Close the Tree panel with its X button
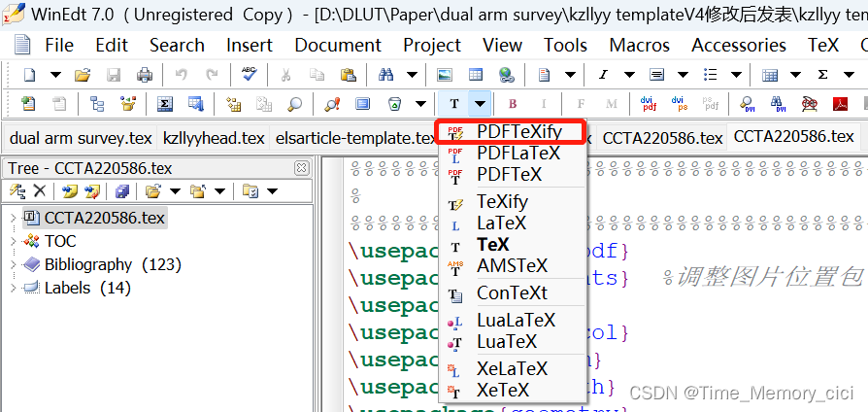This screenshot has height=412, width=868. pyautogui.click(x=301, y=167)
